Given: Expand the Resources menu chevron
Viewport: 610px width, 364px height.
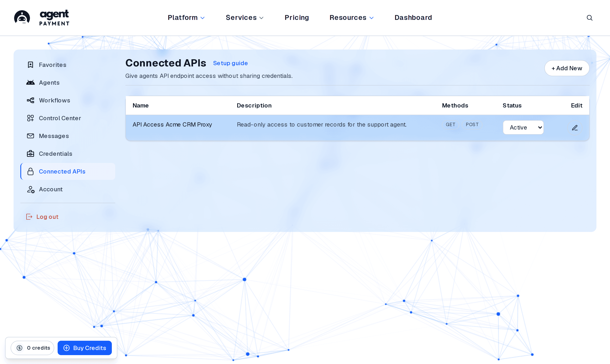Looking at the screenshot, I should coord(371,18).
